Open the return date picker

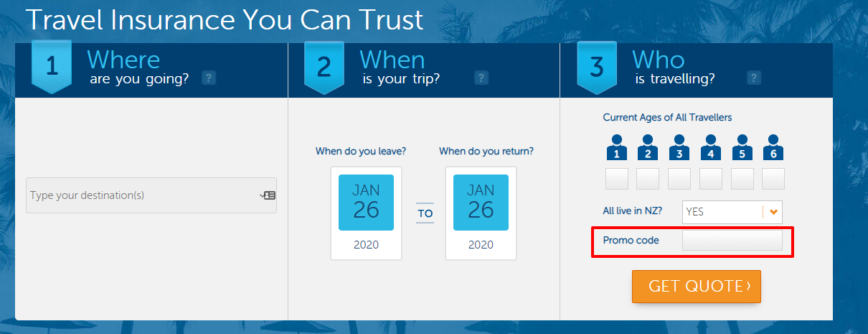click(x=481, y=203)
